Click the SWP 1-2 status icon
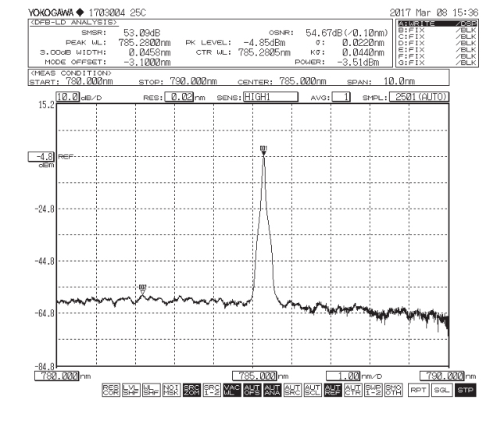Viewport: 504px width, 421px height. click(374, 390)
